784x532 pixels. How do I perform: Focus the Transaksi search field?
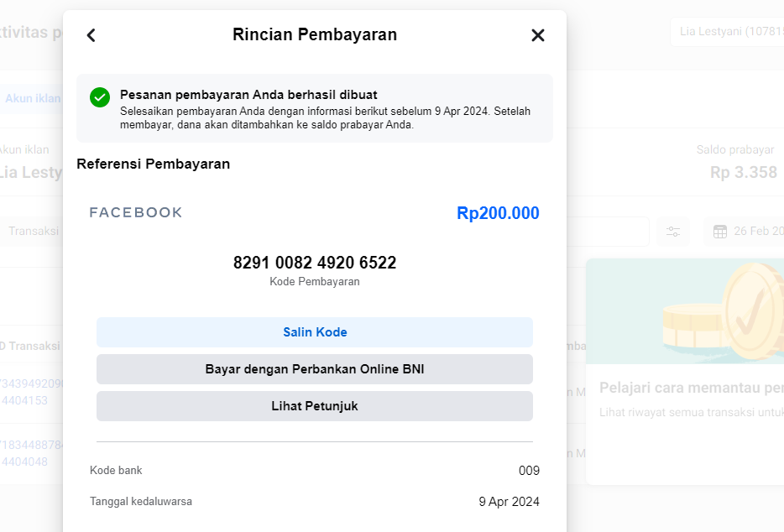(x=34, y=231)
